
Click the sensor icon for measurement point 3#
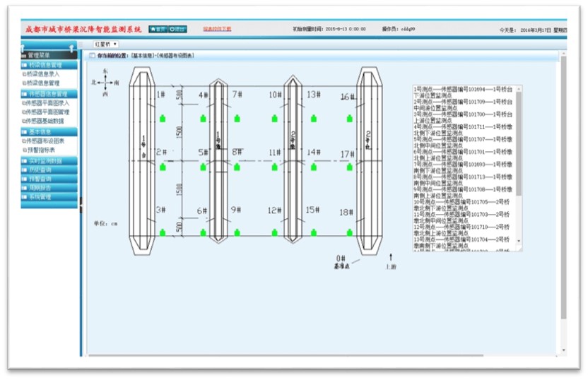163,232
